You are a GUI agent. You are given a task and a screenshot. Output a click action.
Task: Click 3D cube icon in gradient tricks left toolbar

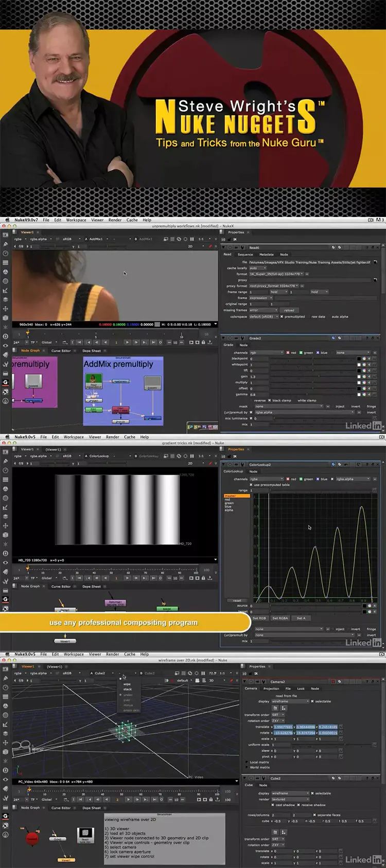(6, 535)
